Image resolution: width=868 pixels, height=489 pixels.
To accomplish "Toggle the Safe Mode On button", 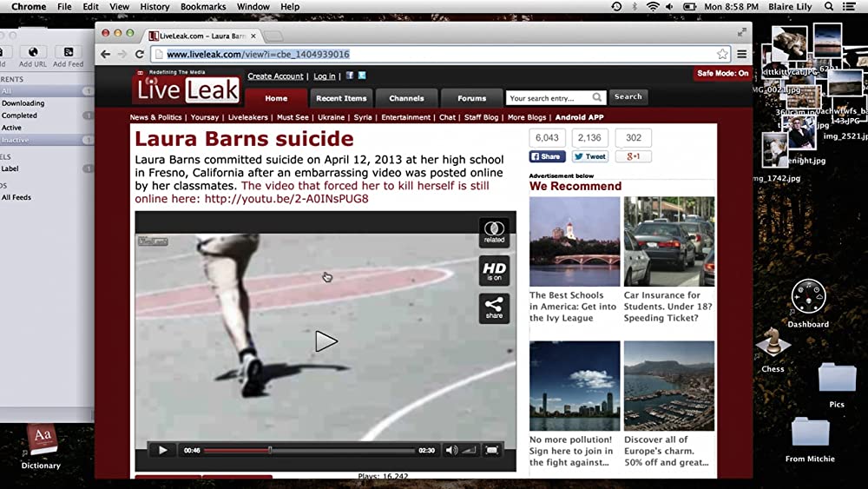I will (x=722, y=74).
